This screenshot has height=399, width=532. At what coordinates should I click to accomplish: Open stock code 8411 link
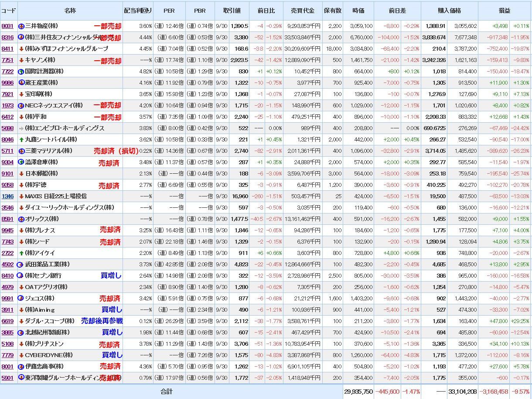pyautogui.click(x=7, y=49)
